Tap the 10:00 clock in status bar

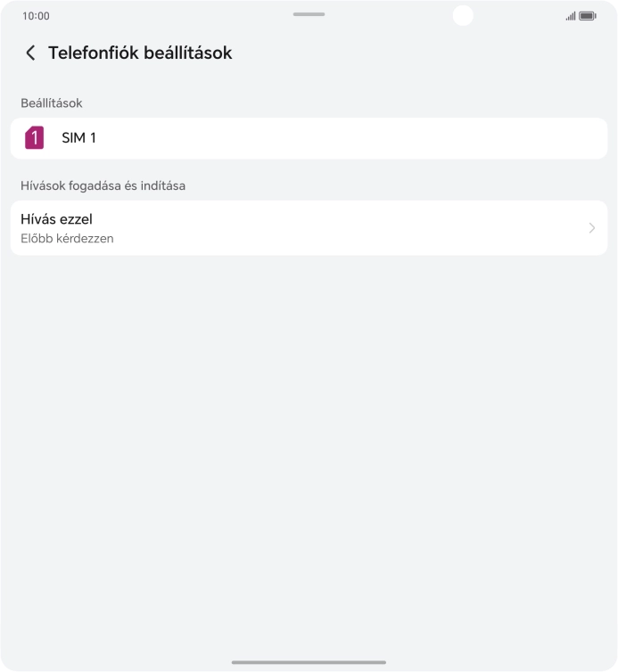(36, 16)
